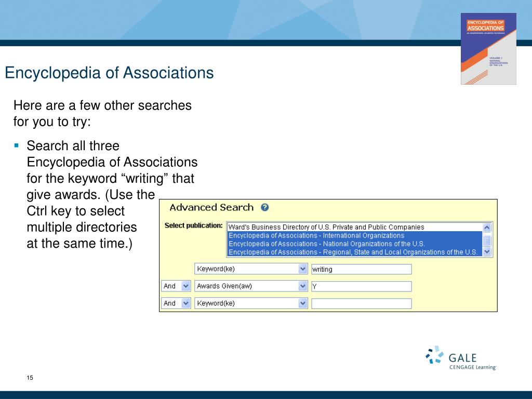The image size is (532, 399).
Task: Select Ward's Business Directory publication
Action: (354, 227)
